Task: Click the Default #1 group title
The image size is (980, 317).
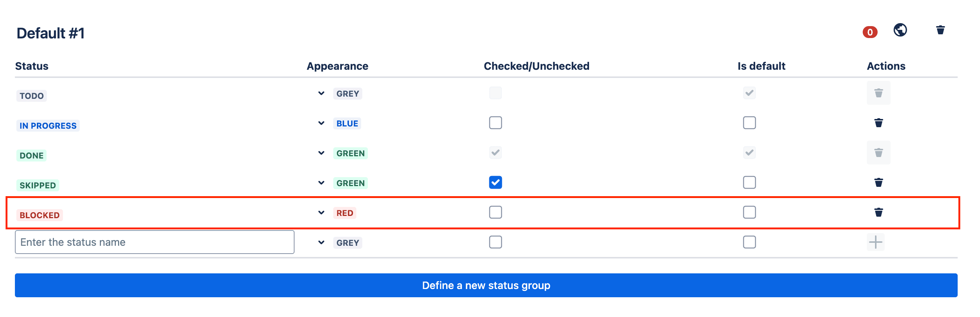Action: click(50, 33)
